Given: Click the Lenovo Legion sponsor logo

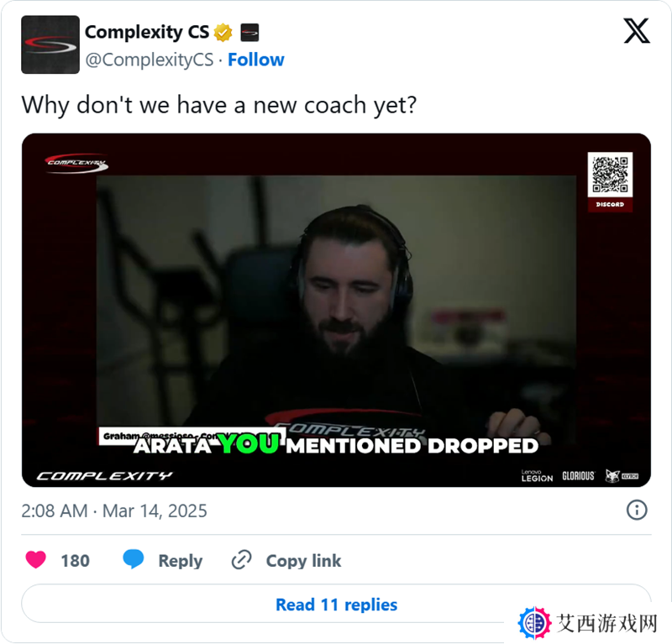Looking at the screenshot, I should click(537, 475).
